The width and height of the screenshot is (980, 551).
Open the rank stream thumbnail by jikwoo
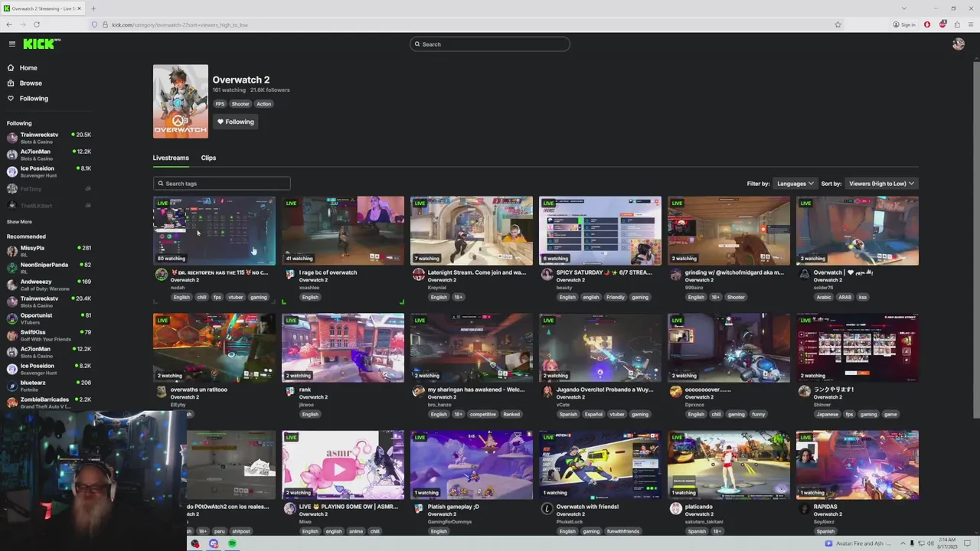(x=343, y=347)
